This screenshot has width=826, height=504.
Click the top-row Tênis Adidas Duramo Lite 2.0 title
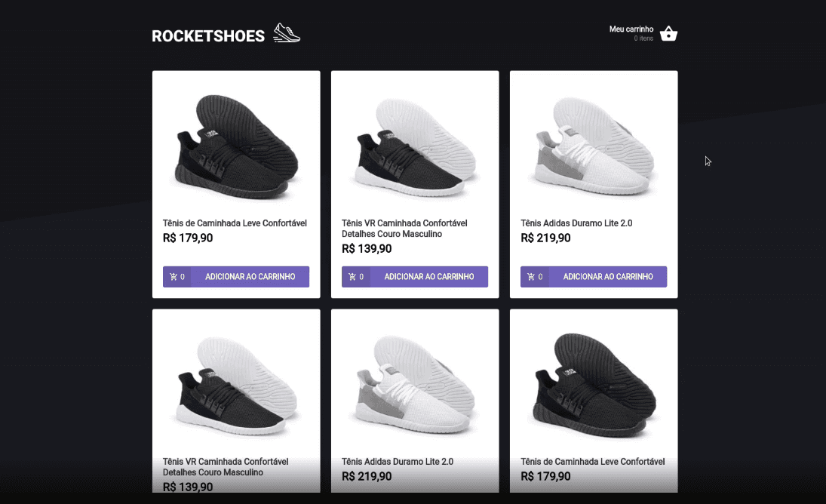pyautogui.click(x=576, y=223)
